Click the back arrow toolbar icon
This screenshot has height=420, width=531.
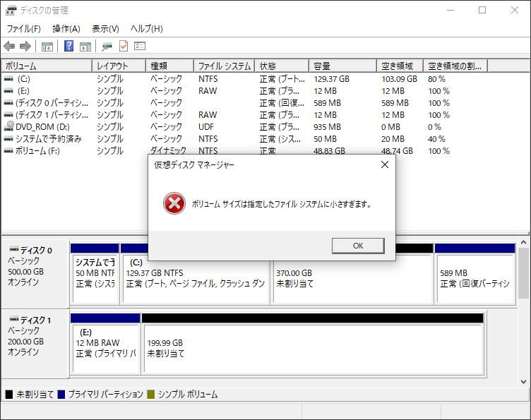(x=9, y=47)
